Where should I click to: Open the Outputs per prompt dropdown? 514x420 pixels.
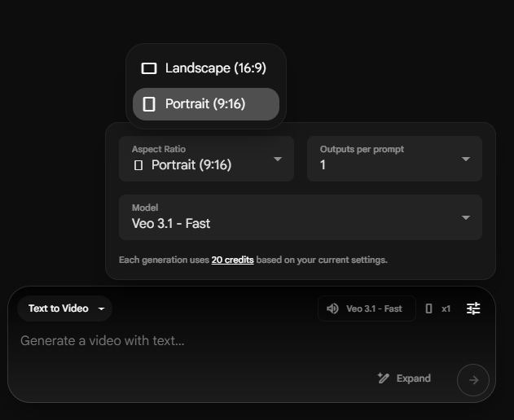click(x=394, y=159)
